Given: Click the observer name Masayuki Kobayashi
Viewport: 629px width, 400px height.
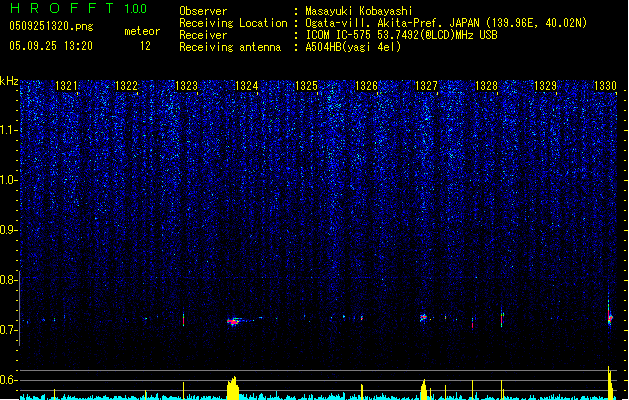Looking at the screenshot, I should coord(359,11).
